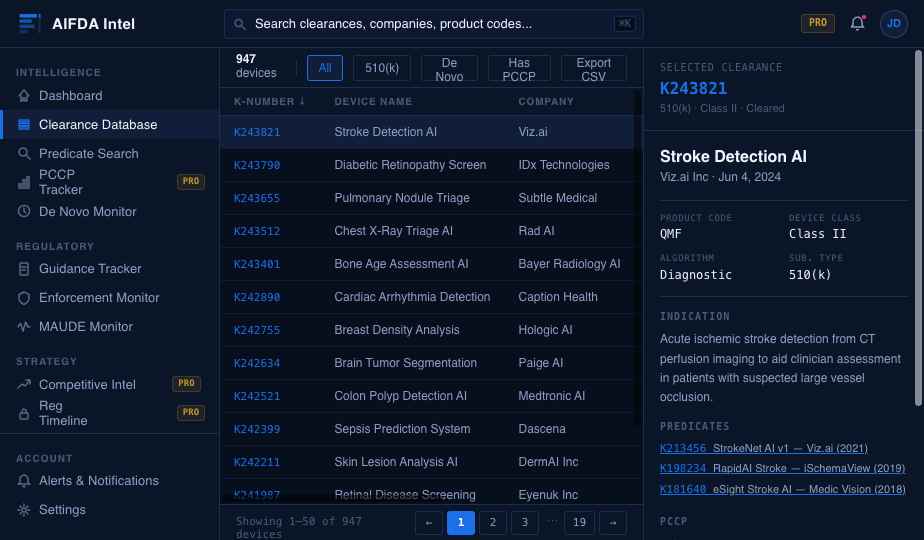The image size is (924, 540).
Task: Click the MAUDE Monitor pulse icon
Action: click(24, 327)
